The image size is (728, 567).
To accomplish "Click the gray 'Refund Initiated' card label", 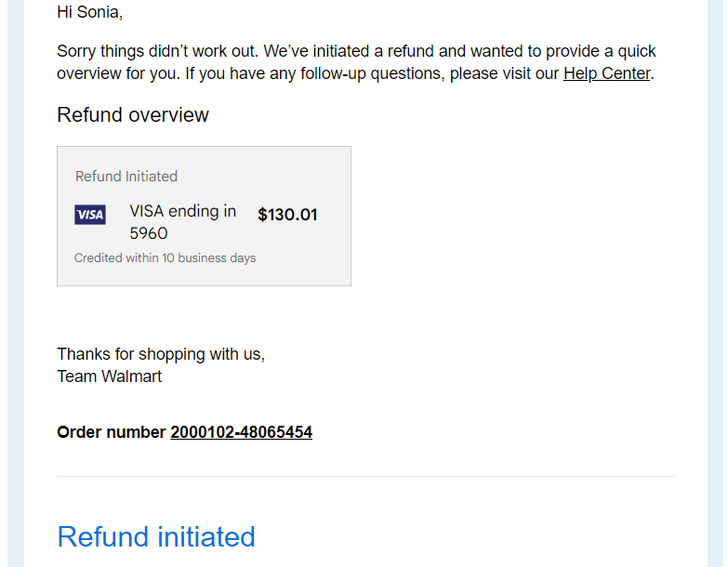I will point(126,177).
